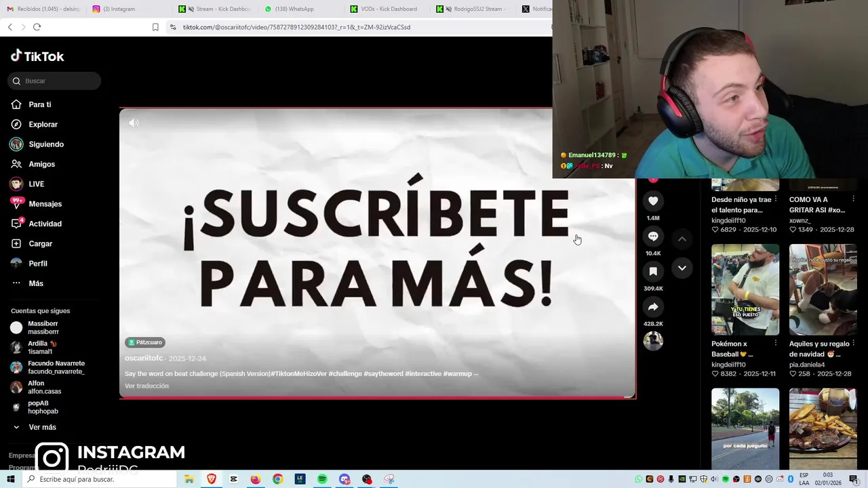Viewport: 868px width, 488px height.
Task: Toggle the video mute speaker icon
Action: click(134, 123)
